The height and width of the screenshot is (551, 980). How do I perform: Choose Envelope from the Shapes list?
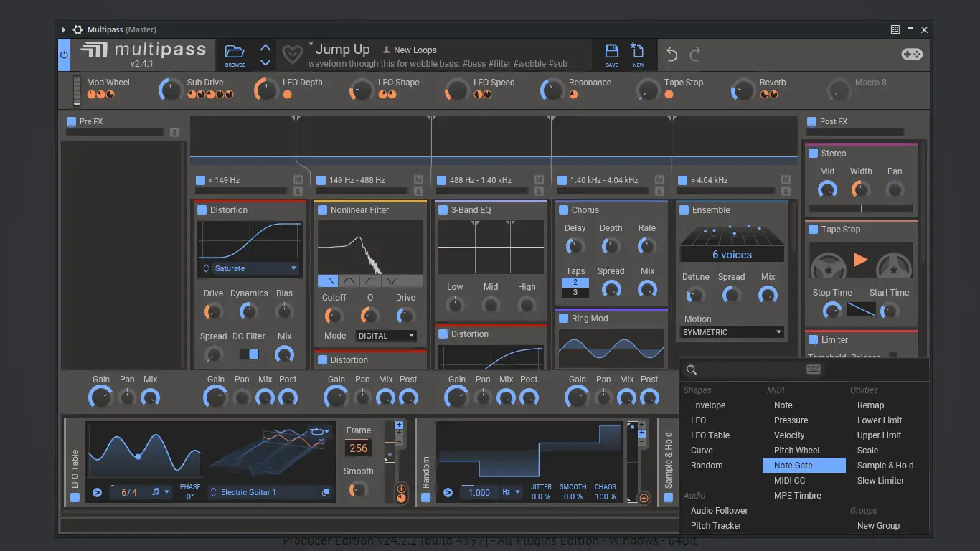tap(708, 405)
